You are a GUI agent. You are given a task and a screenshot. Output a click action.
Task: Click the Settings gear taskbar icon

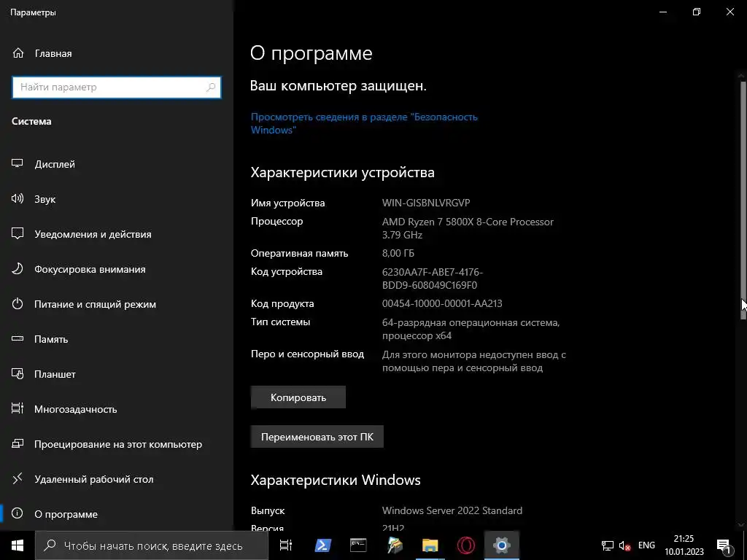(502, 545)
